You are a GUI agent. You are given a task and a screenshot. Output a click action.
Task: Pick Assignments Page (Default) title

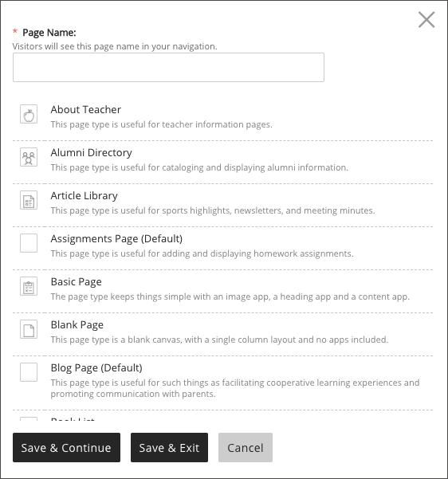116,239
